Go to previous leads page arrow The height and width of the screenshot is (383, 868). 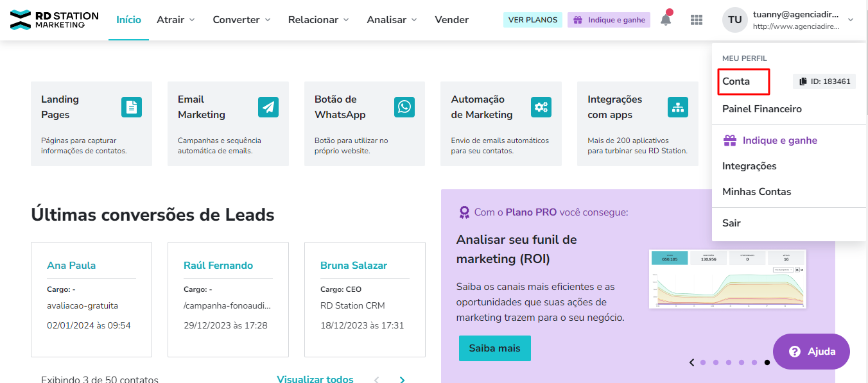(x=377, y=380)
